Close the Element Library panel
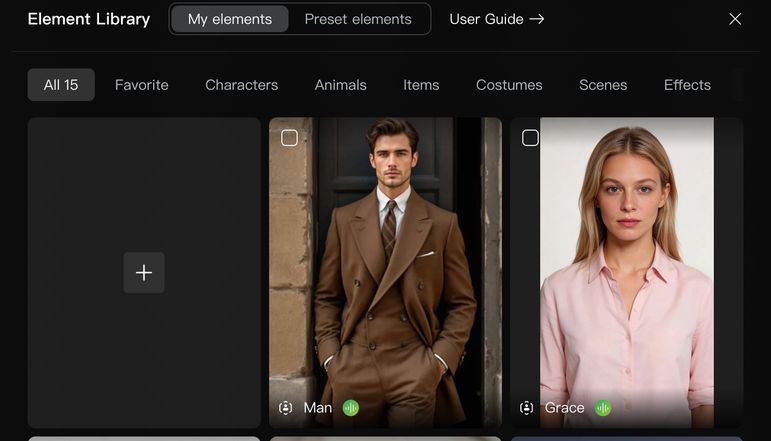The height and width of the screenshot is (441, 771). pyautogui.click(x=735, y=19)
